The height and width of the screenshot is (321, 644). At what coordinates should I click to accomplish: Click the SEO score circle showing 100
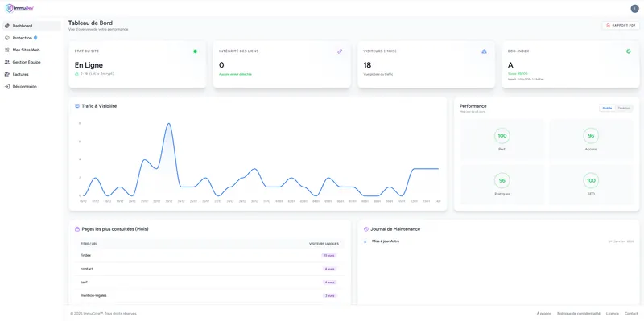[591, 181]
